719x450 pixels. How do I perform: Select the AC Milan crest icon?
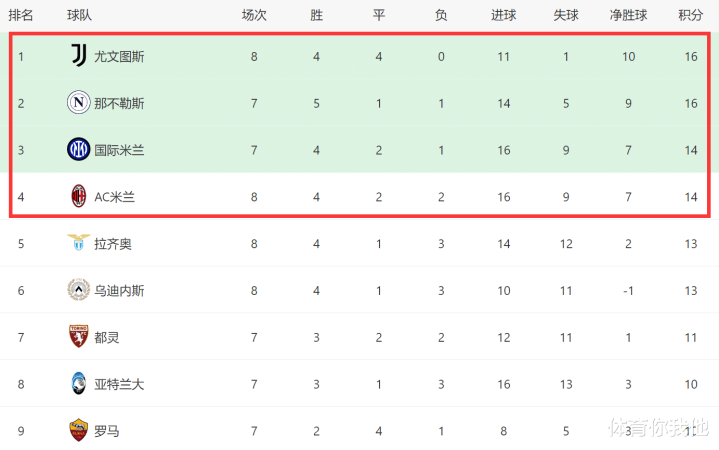coord(79,196)
